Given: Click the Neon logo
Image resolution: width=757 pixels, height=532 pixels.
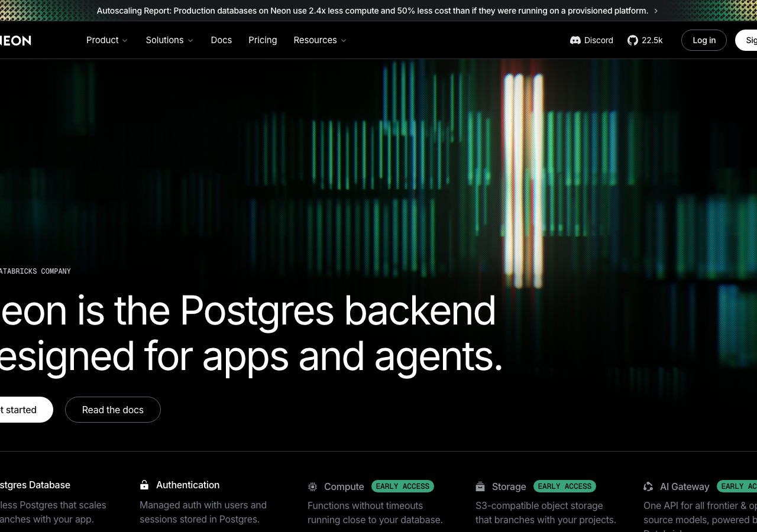Looking at the screenshot, I should pyautogui.click(x=15, y=40).
